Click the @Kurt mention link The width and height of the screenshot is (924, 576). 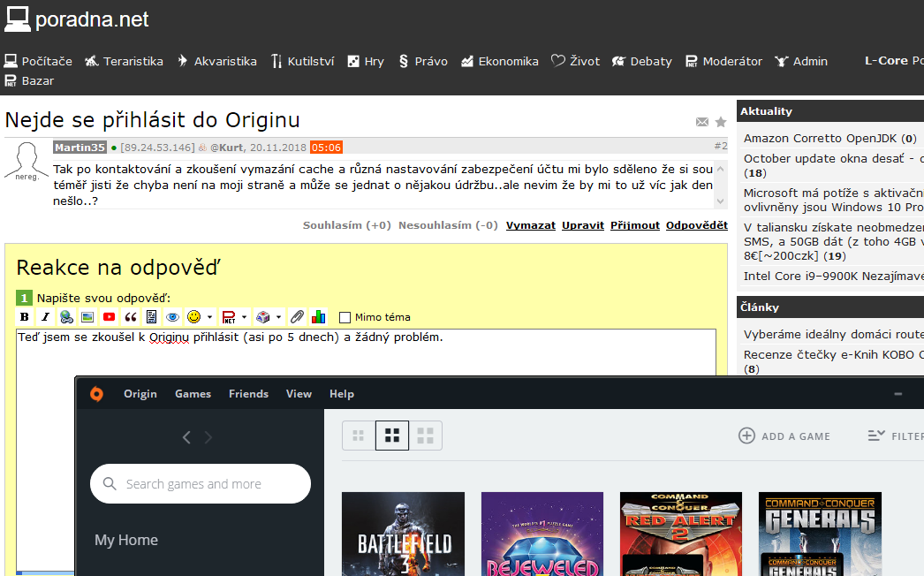[x=226, y=148]
